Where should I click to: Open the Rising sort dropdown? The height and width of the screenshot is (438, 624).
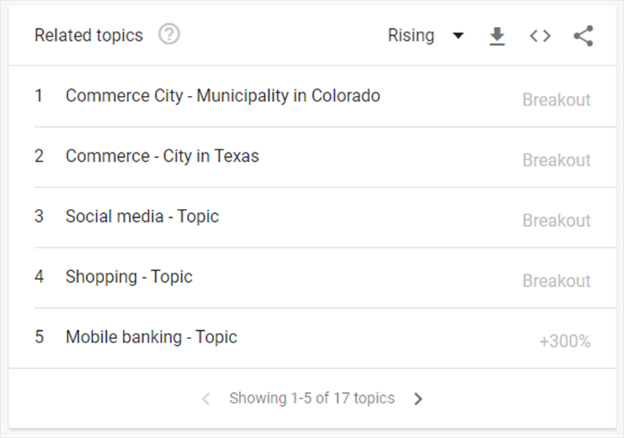coord(411,36)
